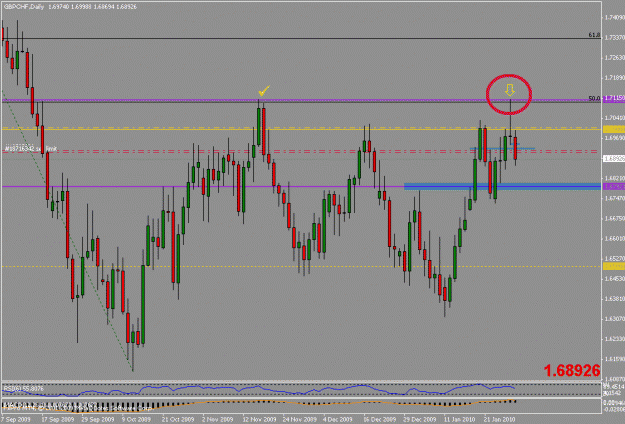Select the red dash-dot sell limit line

pyautogui.click(x=301, y=151)
